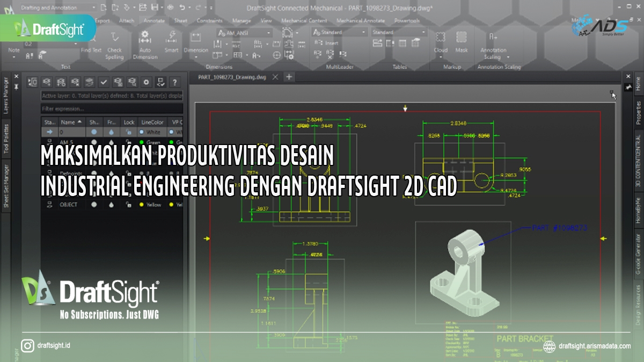Open the Standard style dropdown in Tables group
This screenshot has height=362, width=644.
pos(399,32)
